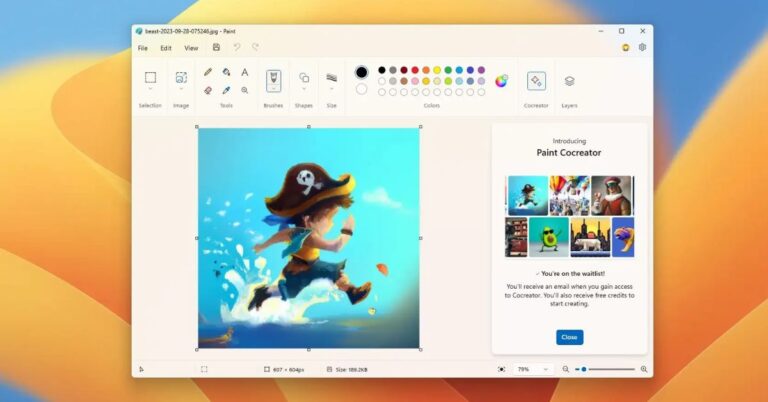Image resolution: width=768 pixels, height=402 pixels.
Task: Select the Pencil tool
Action: click(x=208, y=72)
